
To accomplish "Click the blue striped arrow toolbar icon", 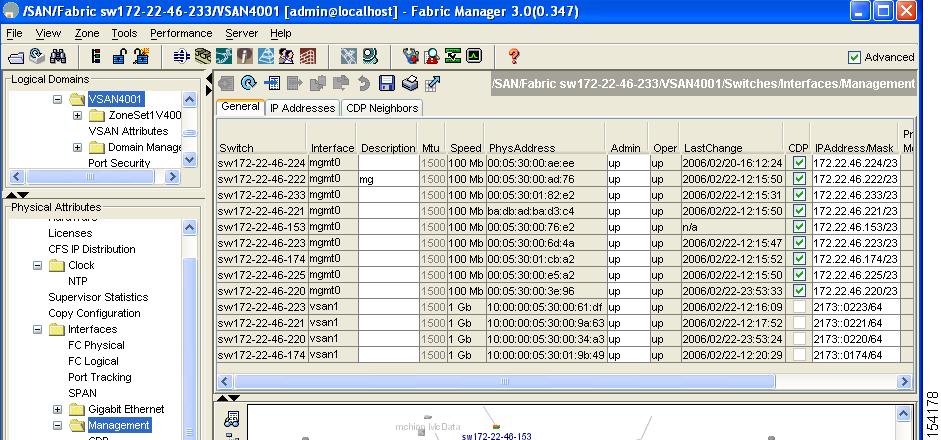I will point(181,56).
